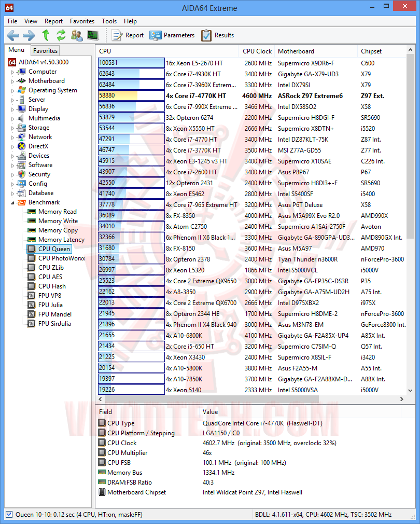
Task: Select the FPU Julia benchmark
Action: (x=50, y=305)
